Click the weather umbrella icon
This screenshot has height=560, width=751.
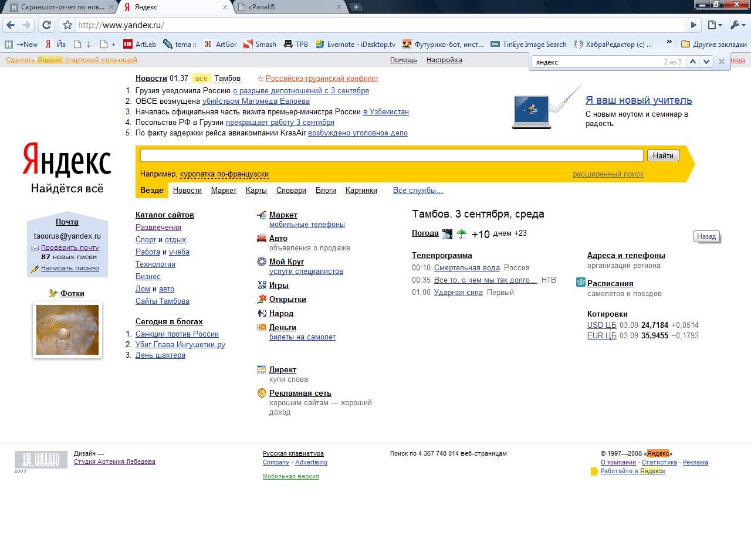462,234
